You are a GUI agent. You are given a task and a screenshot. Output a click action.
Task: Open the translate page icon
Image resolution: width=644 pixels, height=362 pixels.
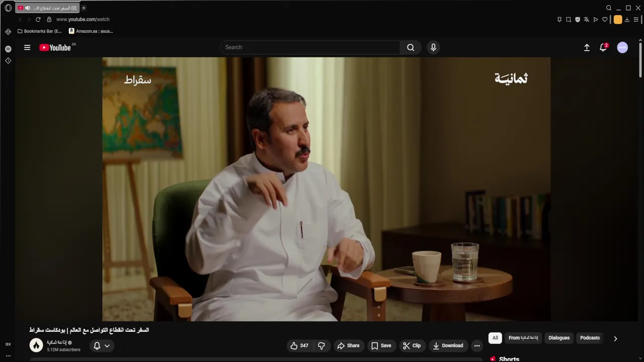click(587, 20)
